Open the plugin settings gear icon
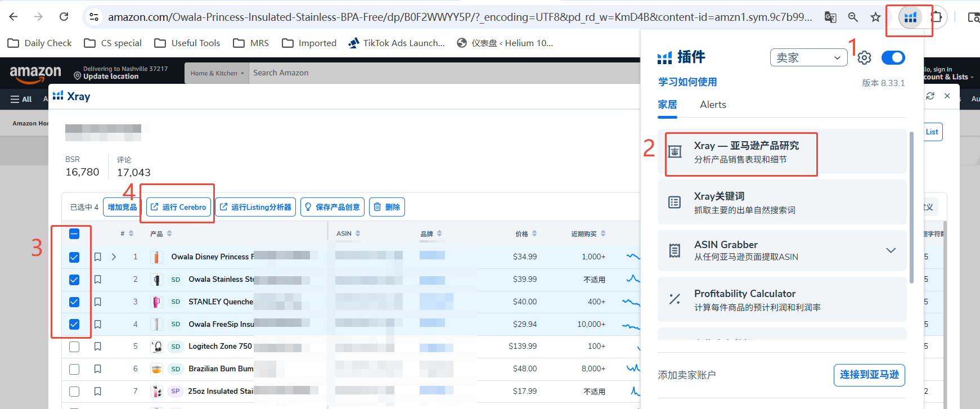Viewport: 980px width, 409px height. tap(865, 58)
